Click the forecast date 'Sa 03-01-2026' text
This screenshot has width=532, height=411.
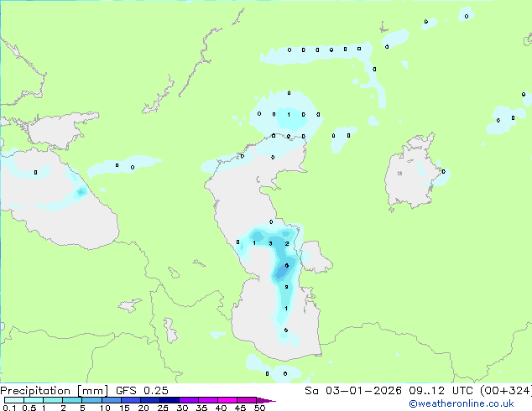pyautogui.click(x=353, y=391)
